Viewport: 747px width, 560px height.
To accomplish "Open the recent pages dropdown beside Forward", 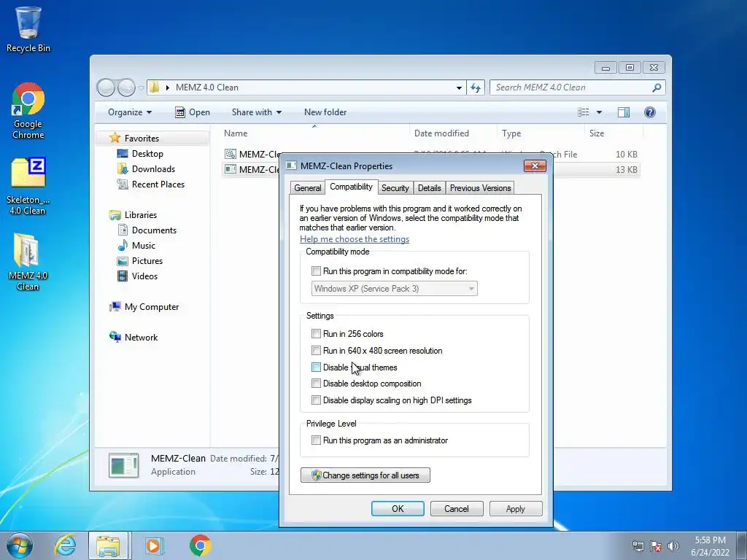I will 141,88.
